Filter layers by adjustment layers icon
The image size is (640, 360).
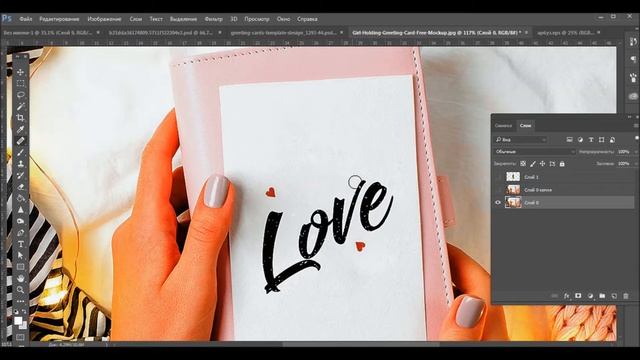[580, 140]
